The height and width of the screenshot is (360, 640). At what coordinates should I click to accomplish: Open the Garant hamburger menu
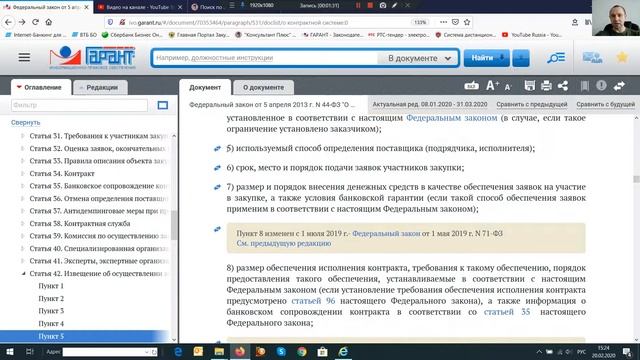[24, 58]
